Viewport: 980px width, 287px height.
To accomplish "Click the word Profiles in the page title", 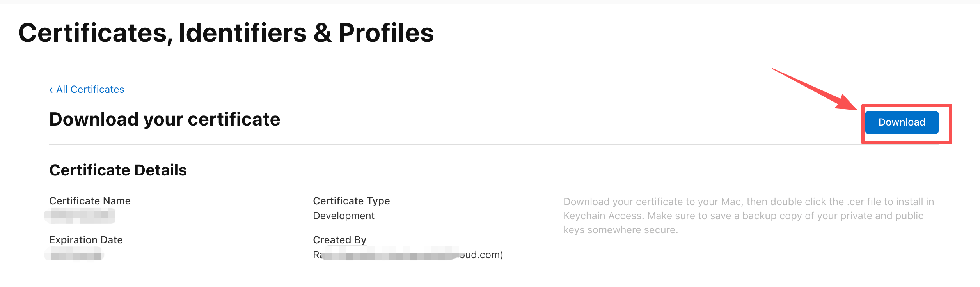I will [386, 33].
